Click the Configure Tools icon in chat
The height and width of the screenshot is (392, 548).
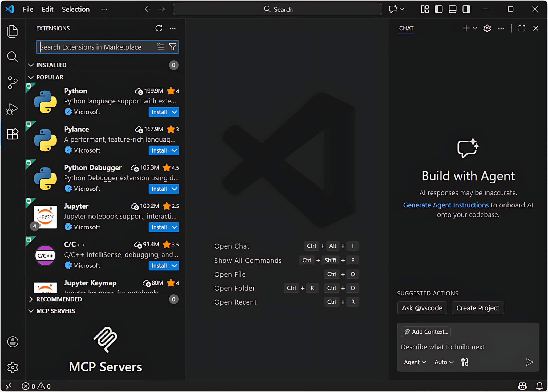[x=464, y=362]
